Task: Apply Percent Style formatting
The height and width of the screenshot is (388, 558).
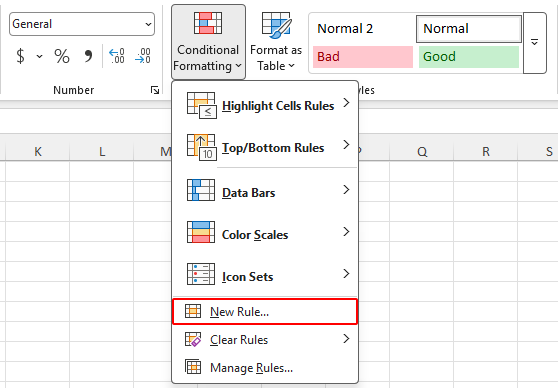Action: pos(62,56)
